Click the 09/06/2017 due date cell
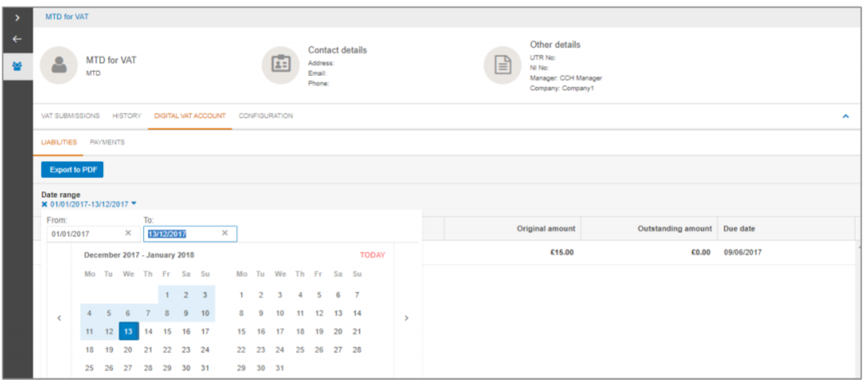Viewport: 868px width, 380px height. (x=742, y=253)
